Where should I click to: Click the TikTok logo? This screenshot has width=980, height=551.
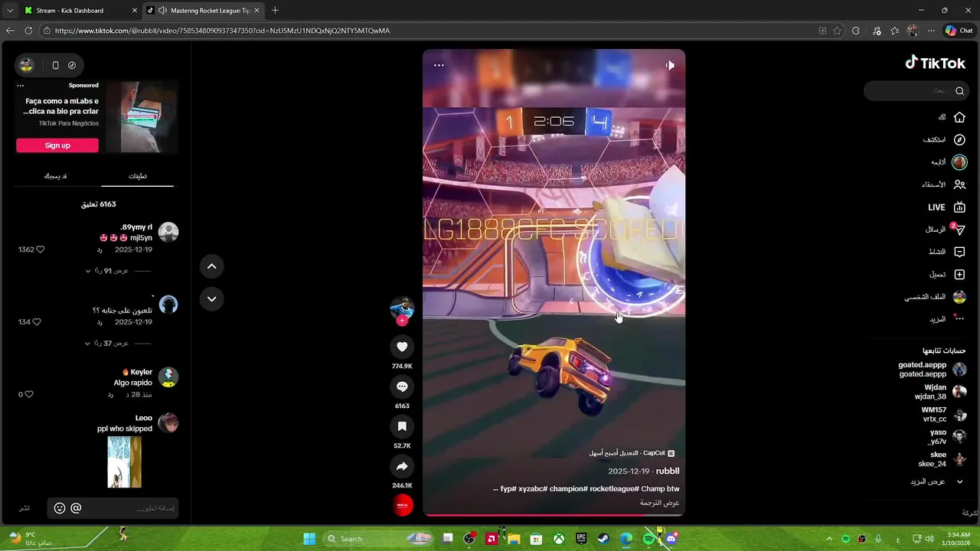[x=935, y=63]
